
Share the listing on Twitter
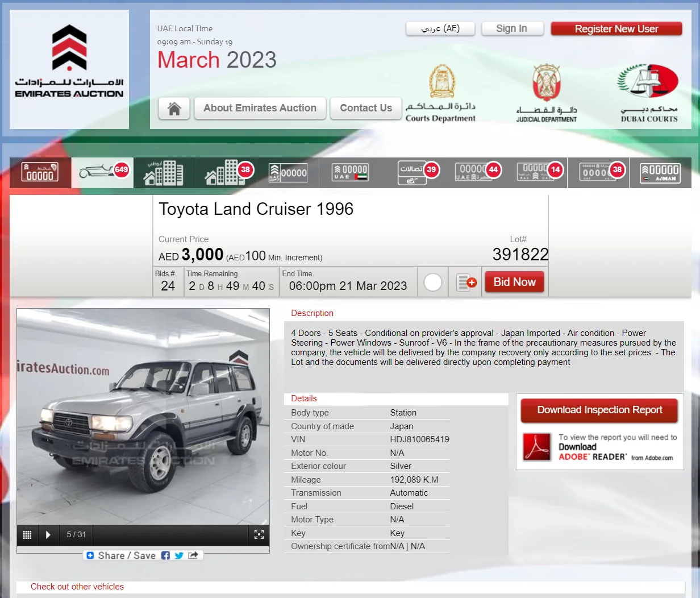point(179,555)
